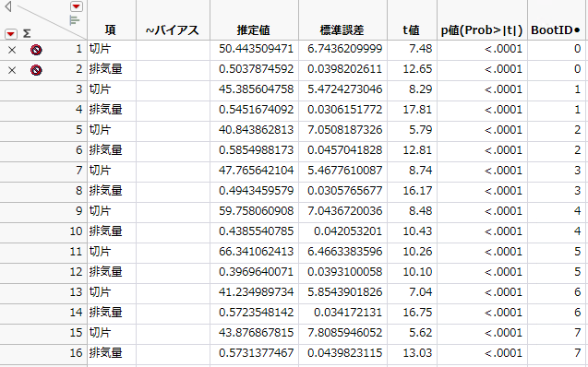
Task: Click the column sort bars icon
Action: point(75,20)
